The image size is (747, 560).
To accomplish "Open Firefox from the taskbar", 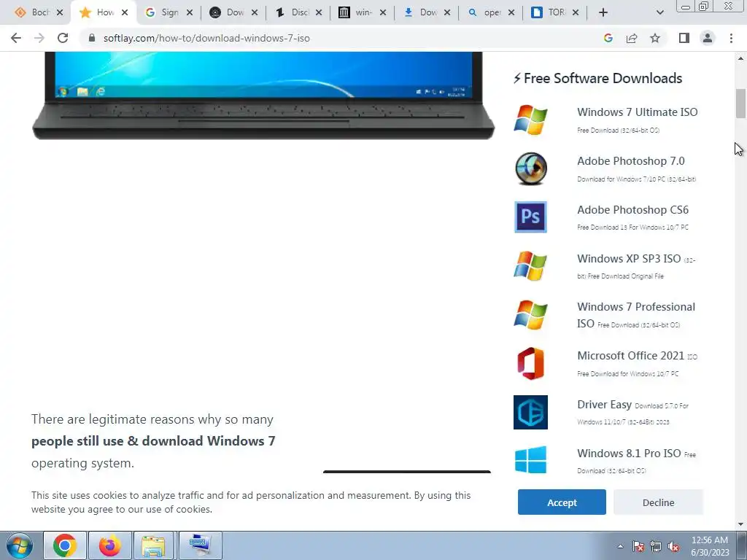I will [x=110, y=545].
